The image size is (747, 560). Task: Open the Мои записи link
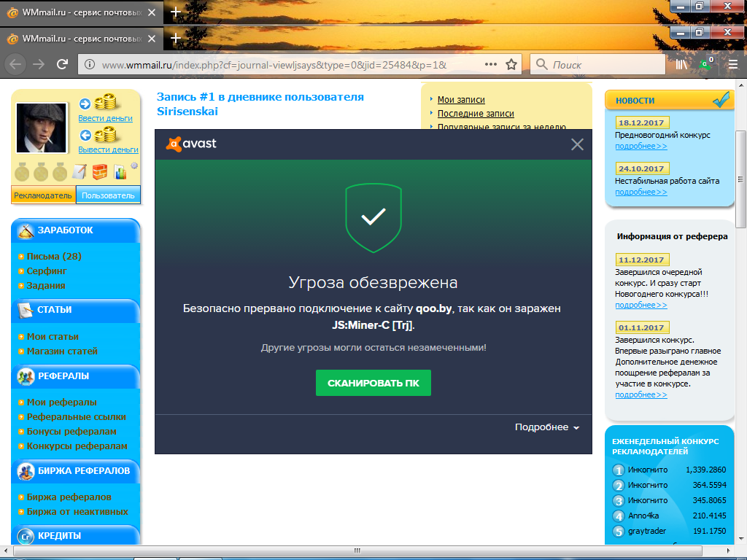click(461, 99)
